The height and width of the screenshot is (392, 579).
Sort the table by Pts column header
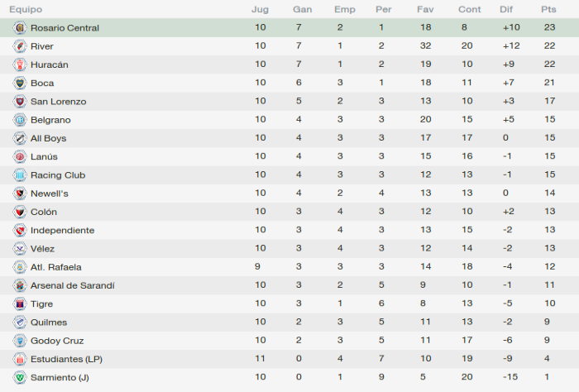[x=548, y=9]
